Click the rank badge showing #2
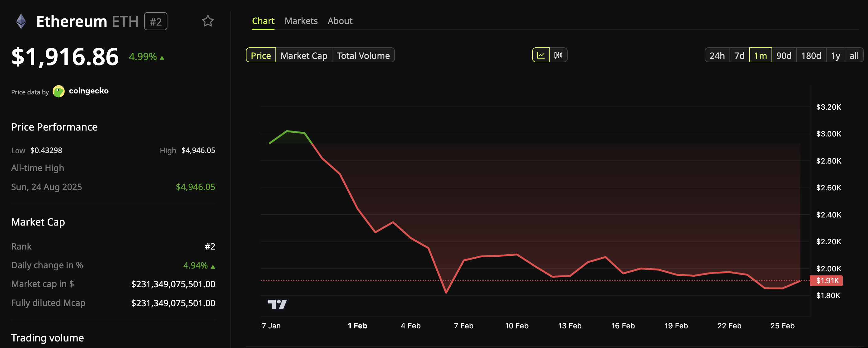Viewport: 868px width, 348px height. tap(155, 21)
